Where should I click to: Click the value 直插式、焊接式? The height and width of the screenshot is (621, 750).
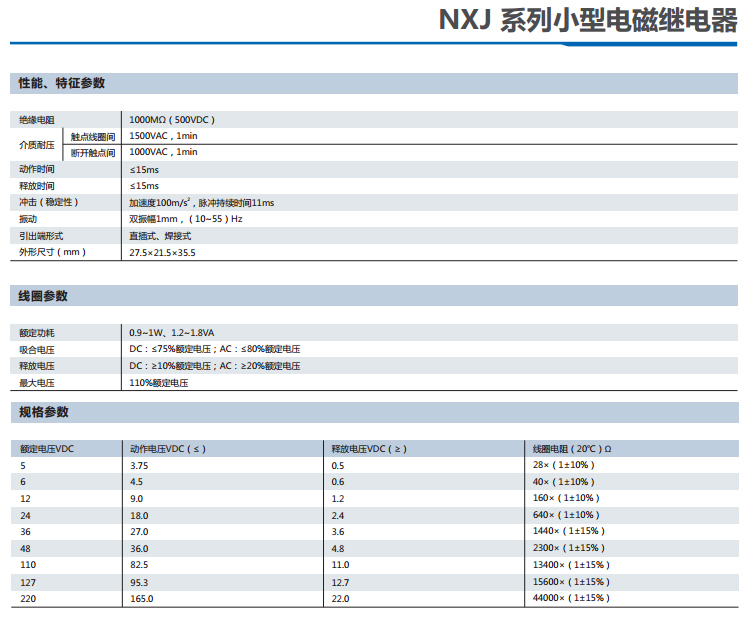[160, 236]
